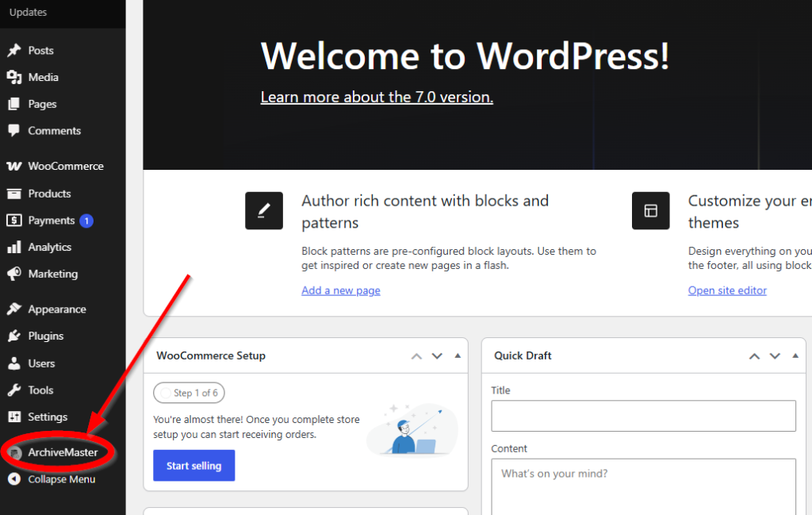
Task: Click the Comments speech bubble icon
Action: coord(14,131)
